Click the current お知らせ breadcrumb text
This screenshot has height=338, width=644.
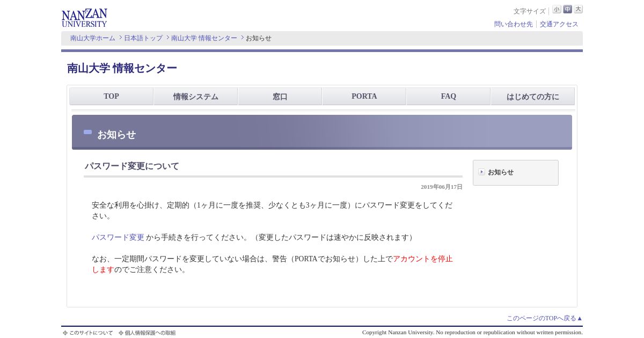(259, 38)
